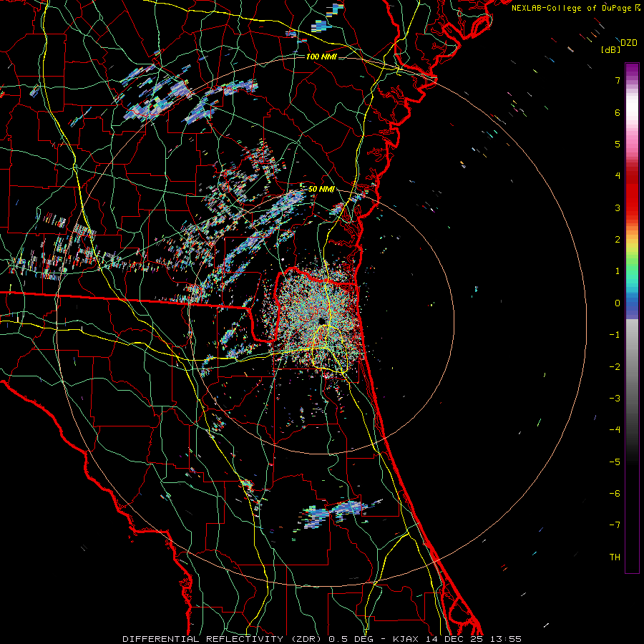Click the 6 dB color scale value

pos(618,112)
